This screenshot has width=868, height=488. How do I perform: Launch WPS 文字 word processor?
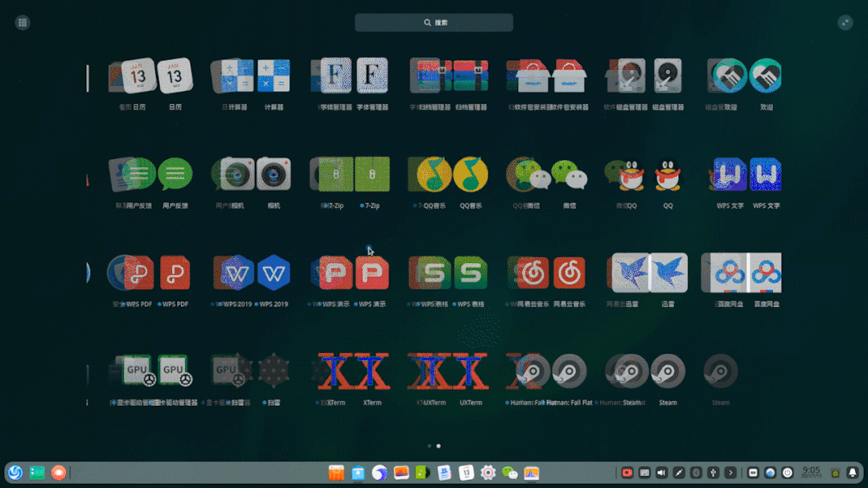pos(766,174)
